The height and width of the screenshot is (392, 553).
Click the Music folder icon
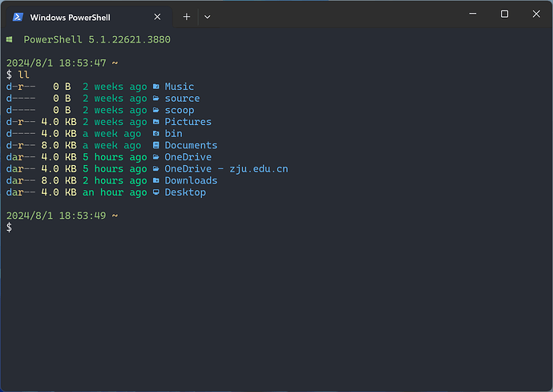pos(156,87)
